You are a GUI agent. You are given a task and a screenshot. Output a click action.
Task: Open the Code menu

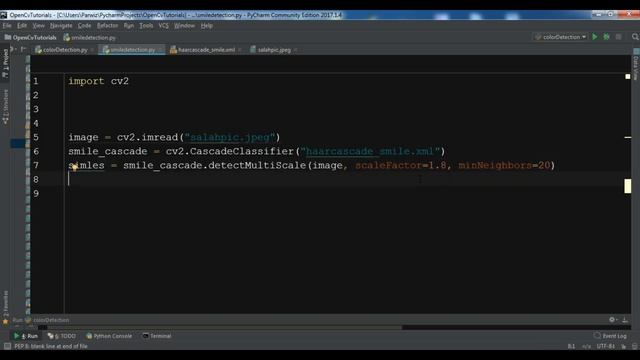click(84, 26)
